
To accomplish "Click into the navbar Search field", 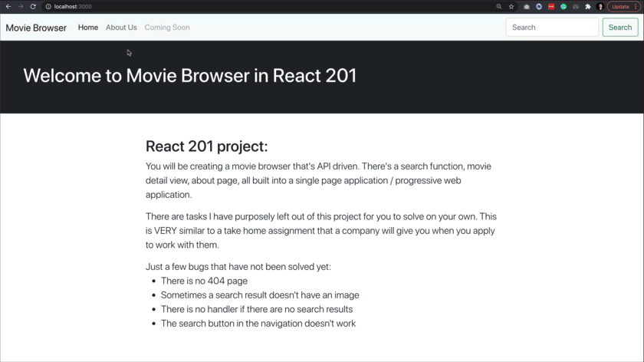I will (552, 27).
